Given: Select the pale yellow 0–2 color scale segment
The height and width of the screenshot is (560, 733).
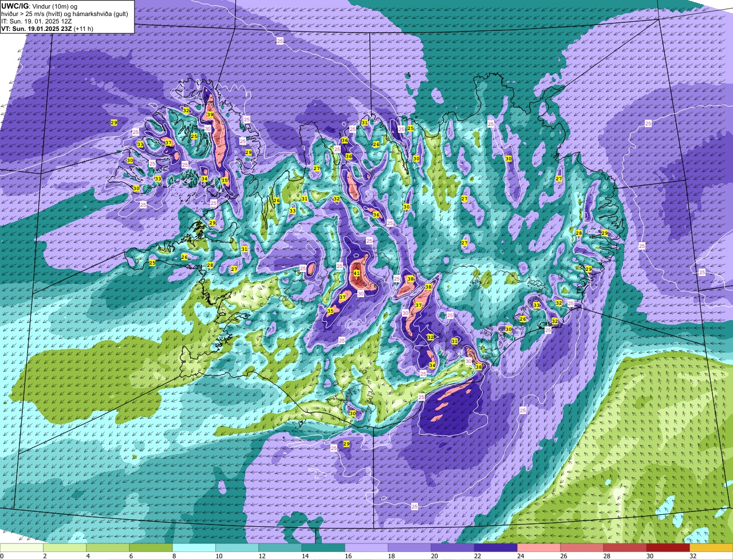Looking at the screenshot, I should click(22, 547).
